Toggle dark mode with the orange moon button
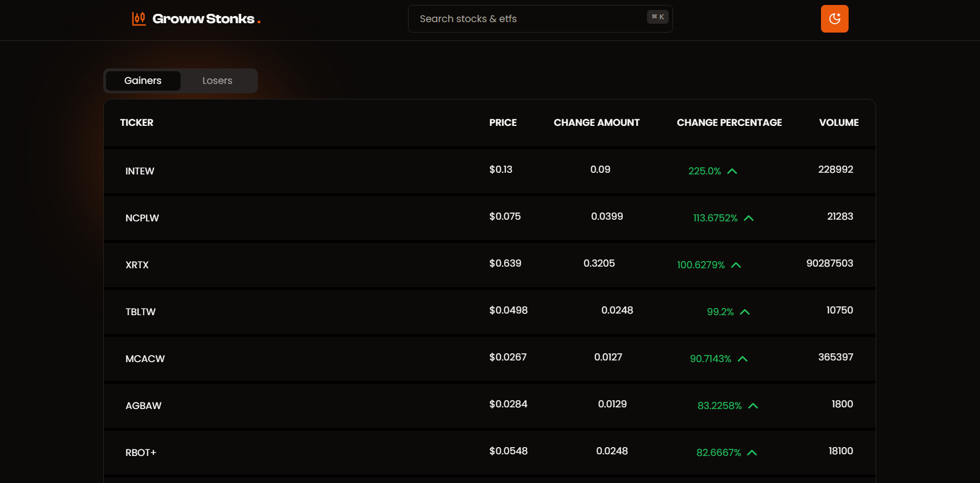 coord(834,19)
